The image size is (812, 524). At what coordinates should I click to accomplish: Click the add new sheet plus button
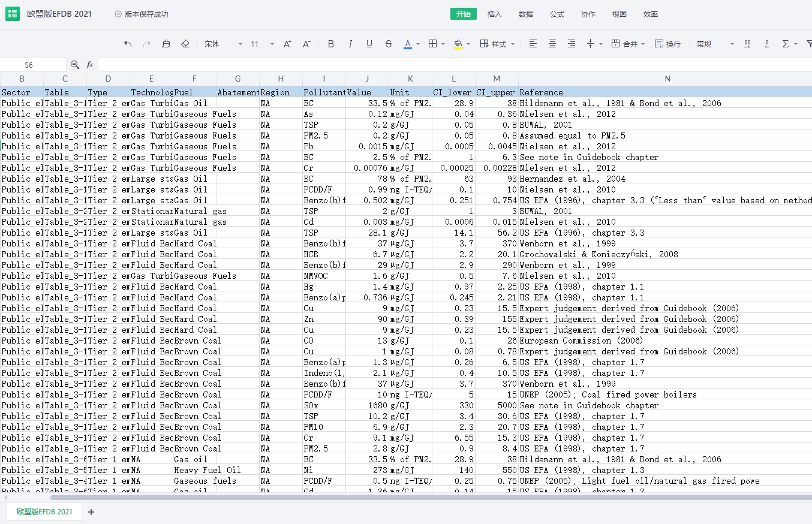click(91, 512)
